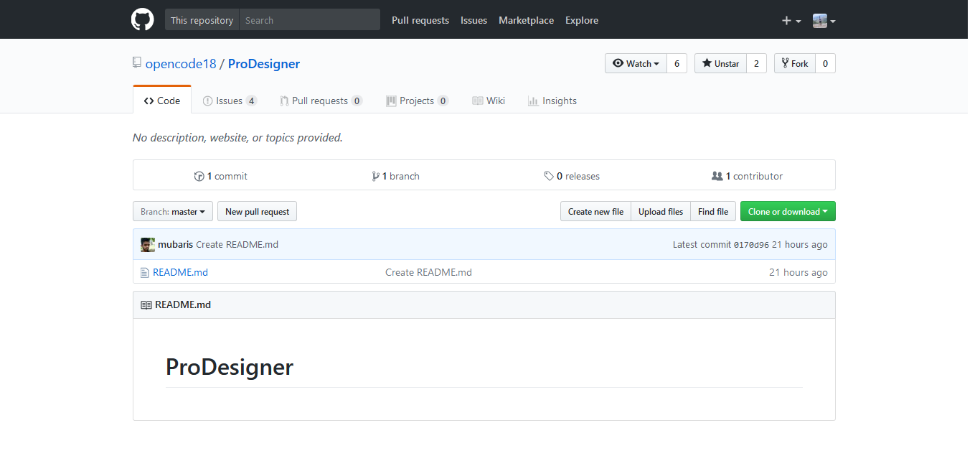The image size is (980, 456).
Task: Click Create new file button
Action: 595,211
